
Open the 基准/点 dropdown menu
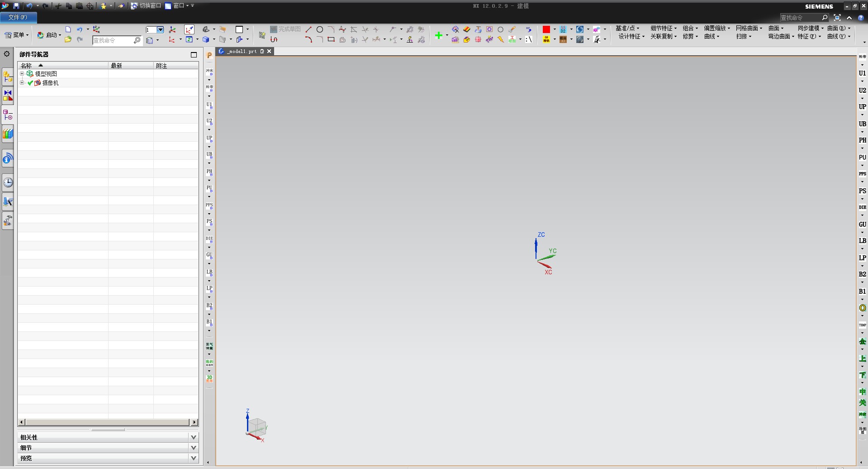pyautogui.click(x=627, y=28)
